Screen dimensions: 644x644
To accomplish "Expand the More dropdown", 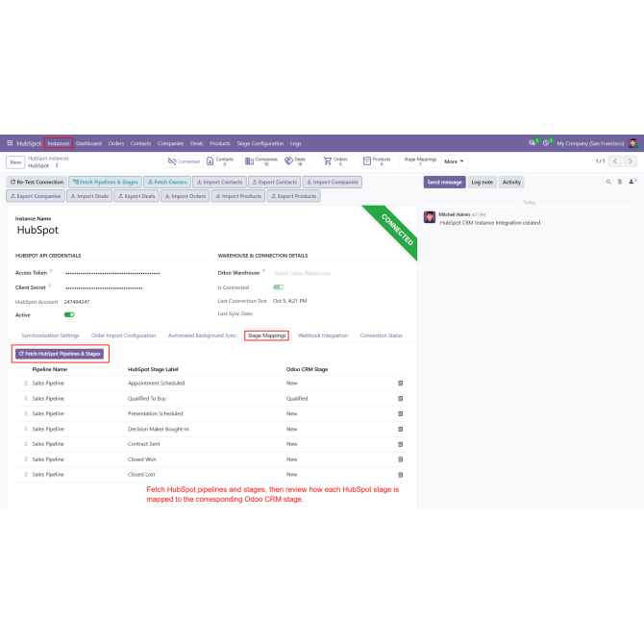I will tap(454, 161).
